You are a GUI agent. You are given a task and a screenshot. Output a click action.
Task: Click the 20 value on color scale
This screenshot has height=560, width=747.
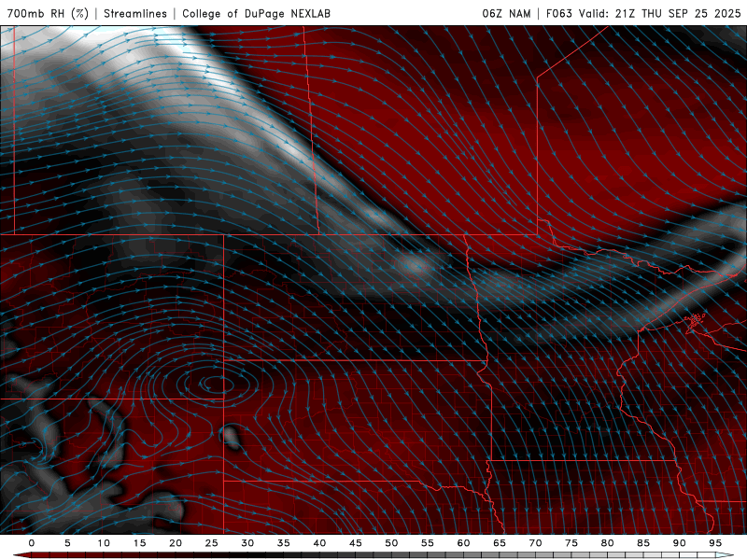[x=176, y=543]
